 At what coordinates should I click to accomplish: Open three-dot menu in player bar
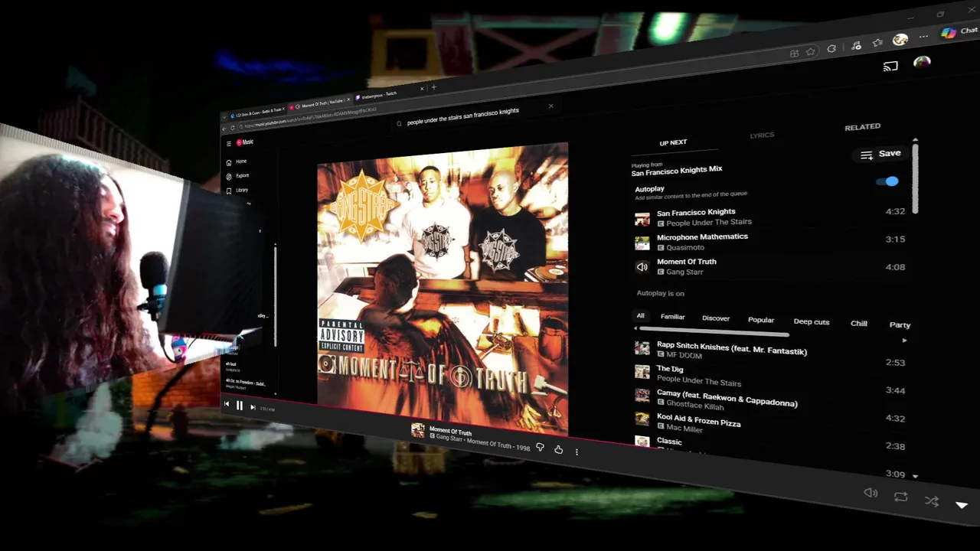(577, 452)
